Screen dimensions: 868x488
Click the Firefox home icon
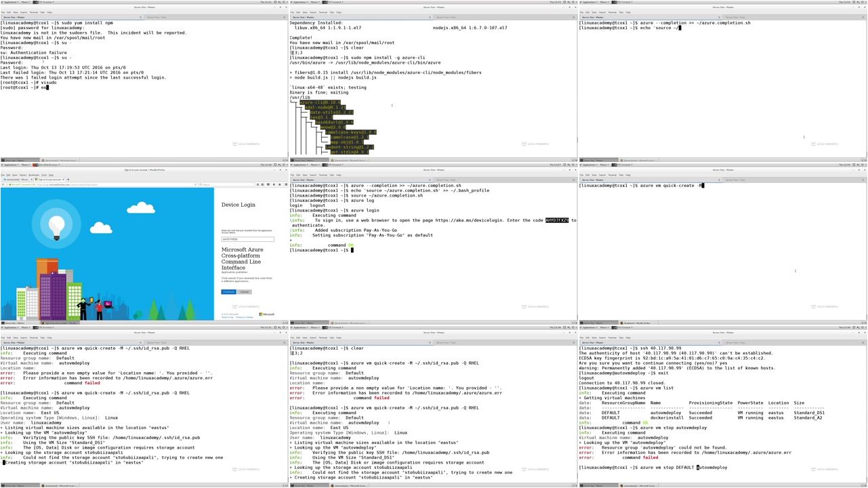pos(279,184)
